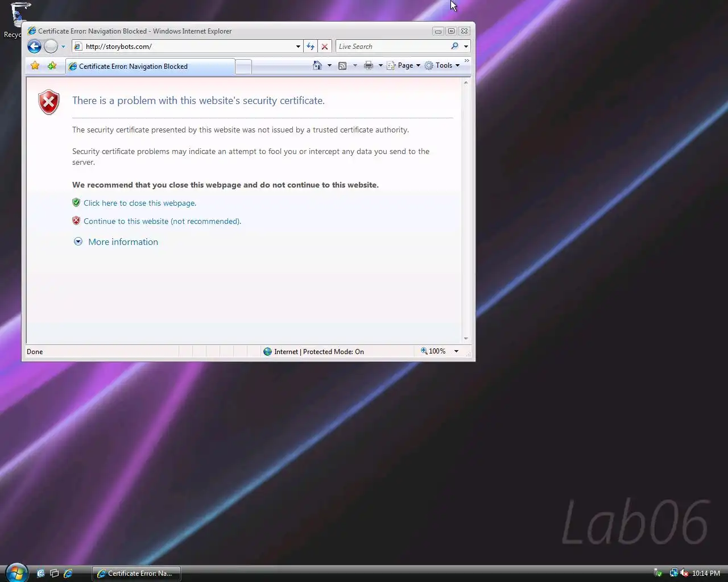
Task: Click the Print icon in the toolbar
Action: (x=369, y=65)
